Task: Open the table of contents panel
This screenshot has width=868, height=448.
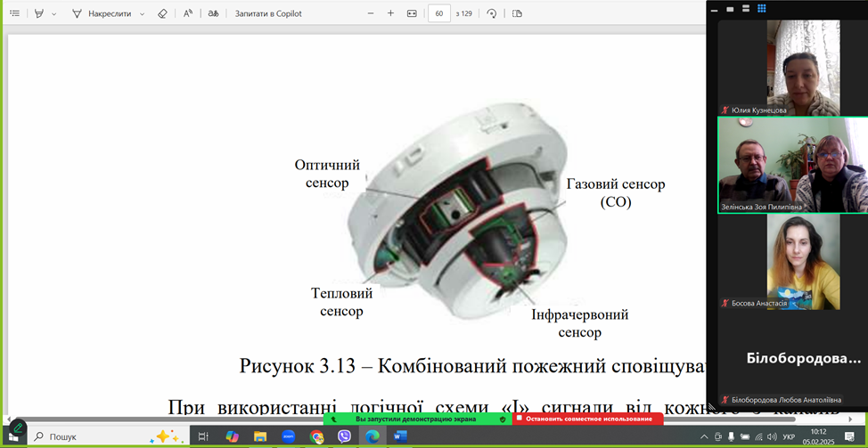Action: (14, 13)
